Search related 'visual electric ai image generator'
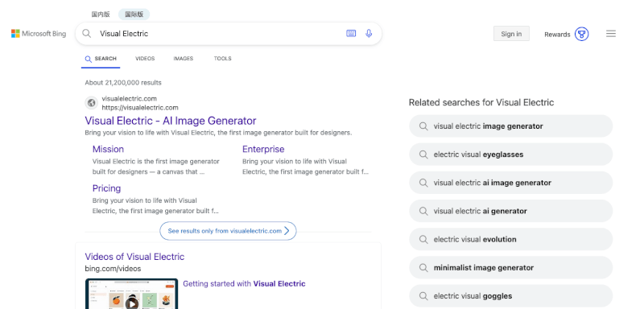644x309 pixels. pos(511,183)
